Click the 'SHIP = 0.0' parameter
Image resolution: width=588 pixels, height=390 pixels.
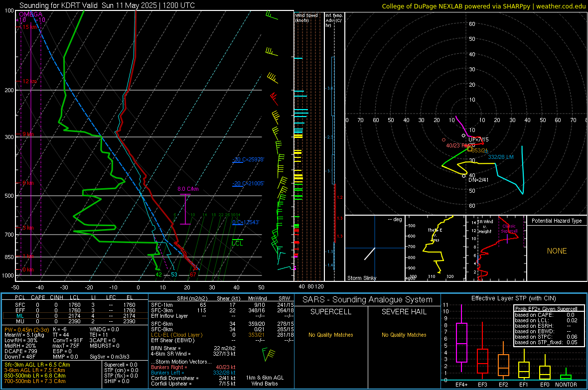117,381
